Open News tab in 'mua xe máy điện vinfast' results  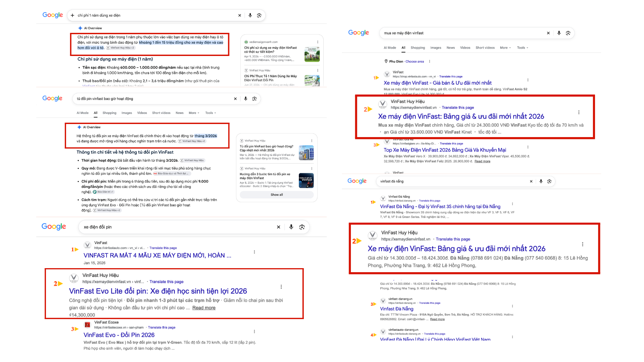pyautogui.click(x=450, y=48)
